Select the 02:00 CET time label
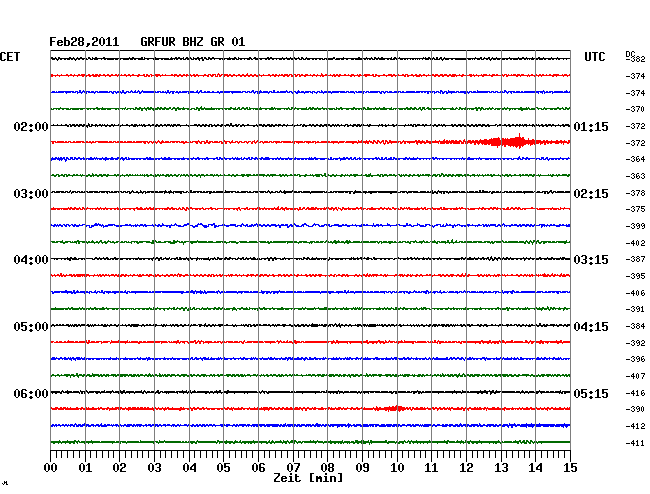The image size is (650, 494). click(x=31, y=126)
